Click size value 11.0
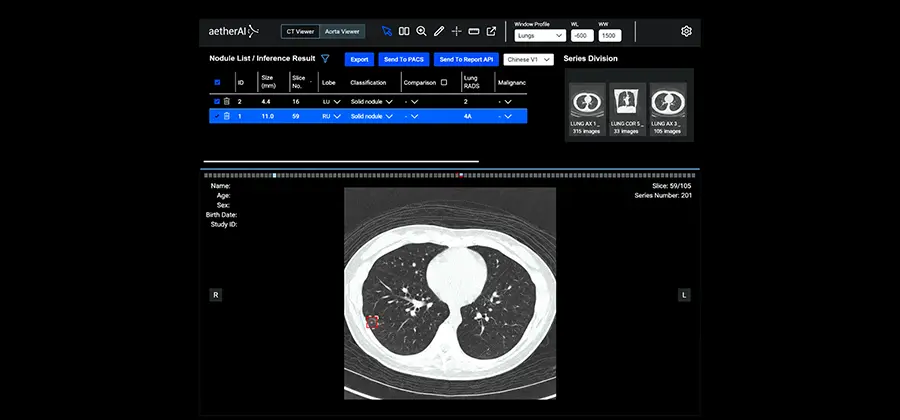Image resolution: width=900 pixels, height=420 pixels. [x=267, y=116]
